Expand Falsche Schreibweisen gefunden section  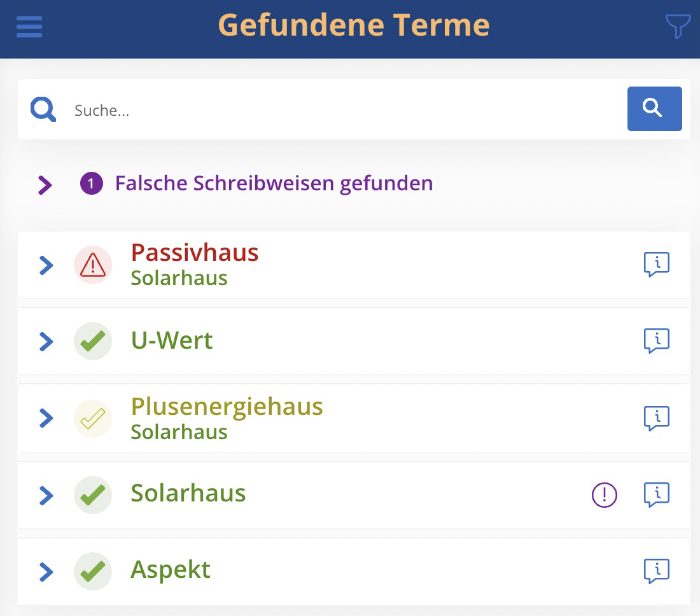pyautogui.click(x=45, y=185)
